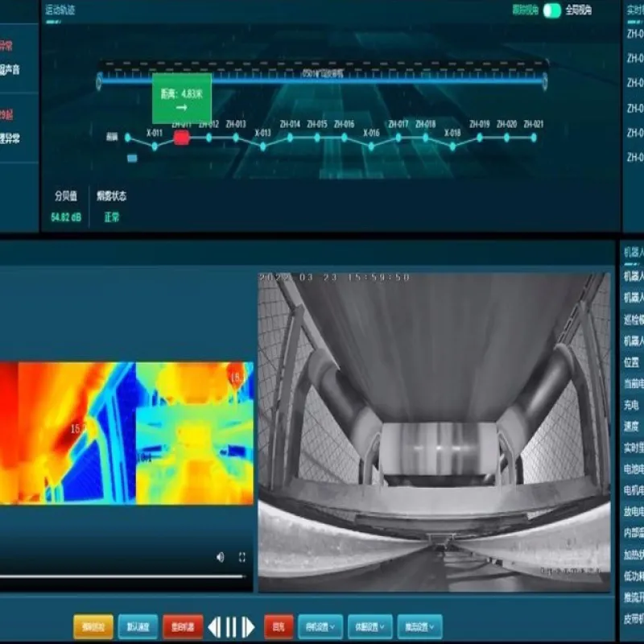Click the 正常 smoke status value
Image resolution: width=644 pixels, height=644 pixels.
pyautogui.click(x=112, y=217)
